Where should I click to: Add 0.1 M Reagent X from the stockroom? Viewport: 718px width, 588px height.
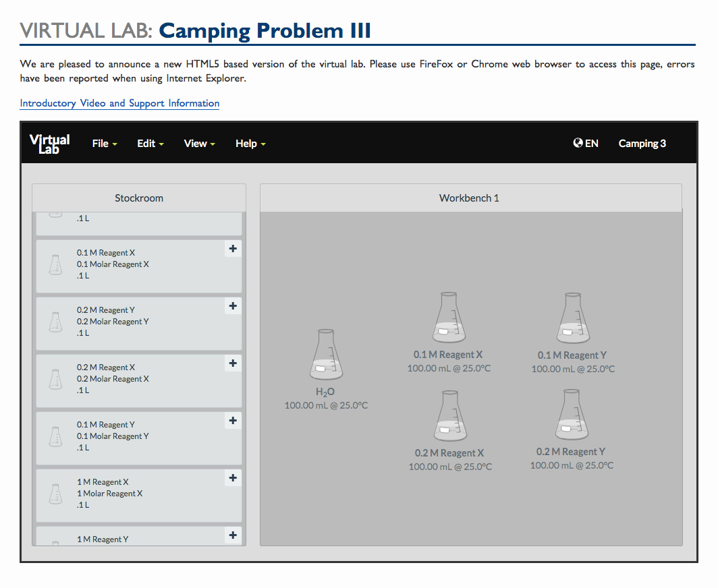pyautogui.click(x=232, y=249)
